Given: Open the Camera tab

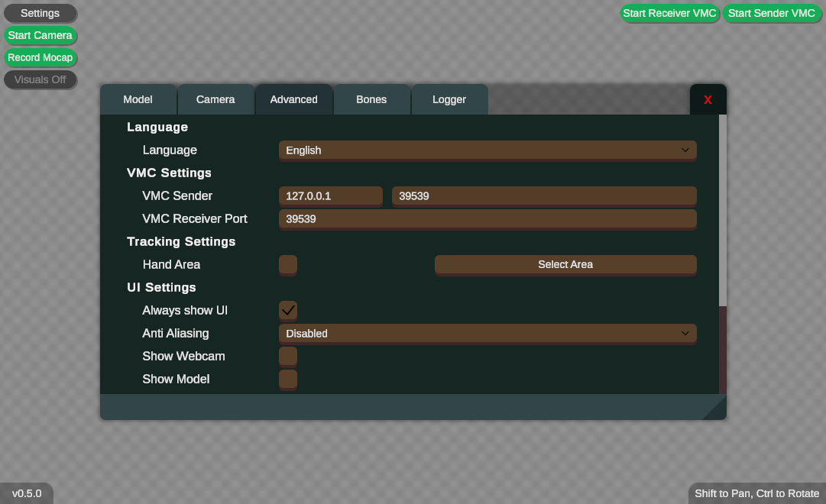Looking at the screenshot, I should coord(215,100).
